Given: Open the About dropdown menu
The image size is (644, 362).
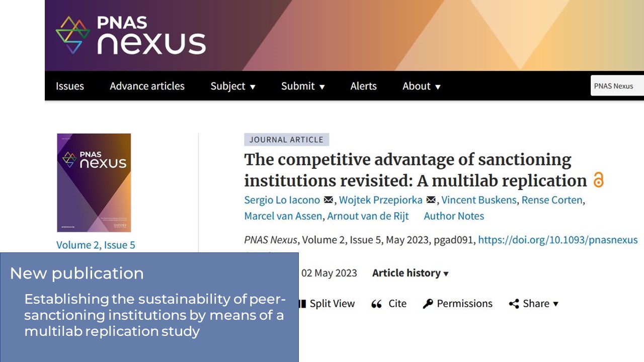Looking at the screenshot, I should click(422, 86).
